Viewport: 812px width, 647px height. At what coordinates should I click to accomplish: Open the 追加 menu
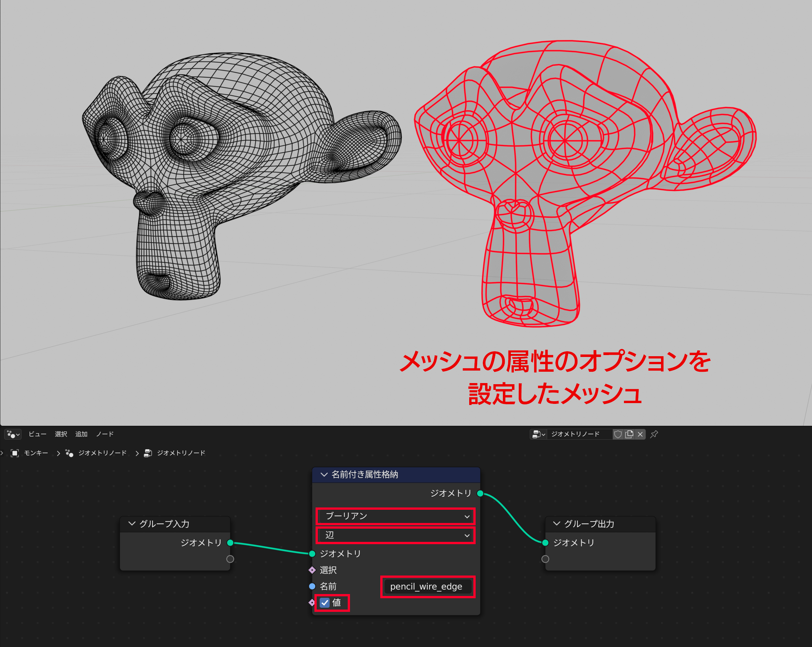[81, 434]
